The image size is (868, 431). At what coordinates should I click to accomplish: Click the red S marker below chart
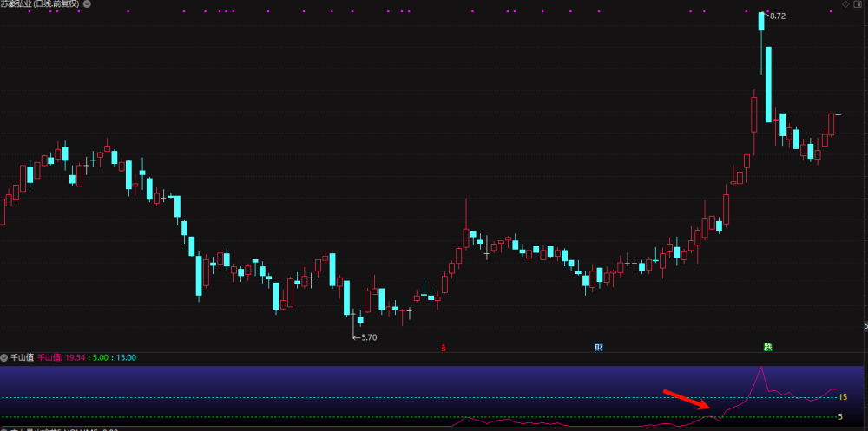pyautogui.click(x=444, y=348)
